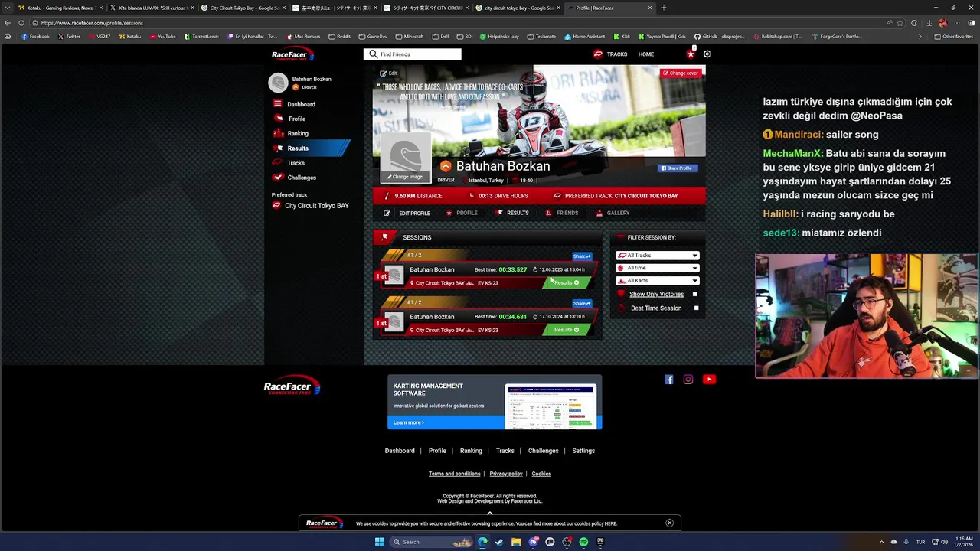Open the All Karts filter dropdown
Image resolution: width=980 pixels, height=551 pixels.
point(658,281)
